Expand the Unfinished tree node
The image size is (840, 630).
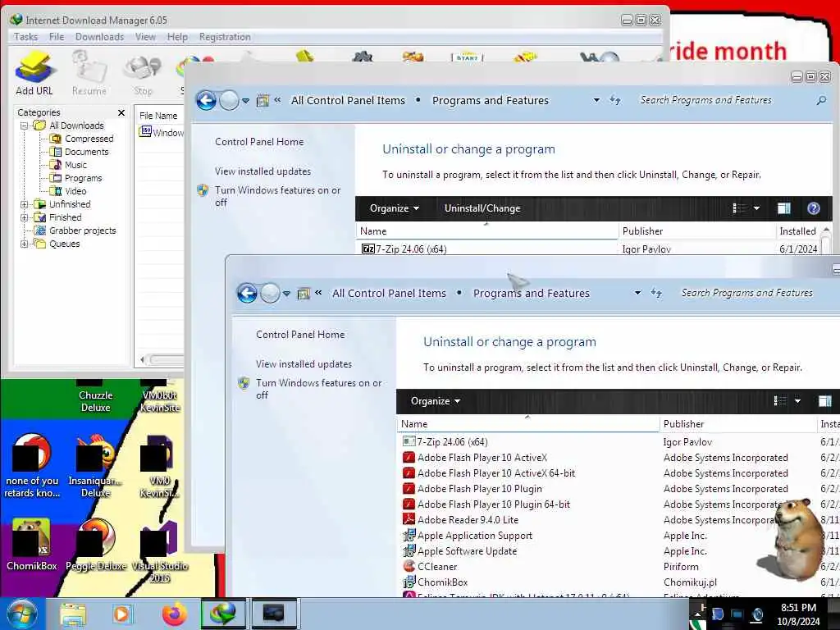pos(24,204)
